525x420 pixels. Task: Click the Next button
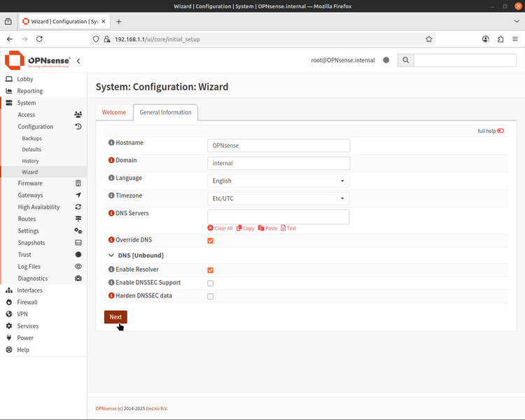pyautogui.click(x=115, y=317)
